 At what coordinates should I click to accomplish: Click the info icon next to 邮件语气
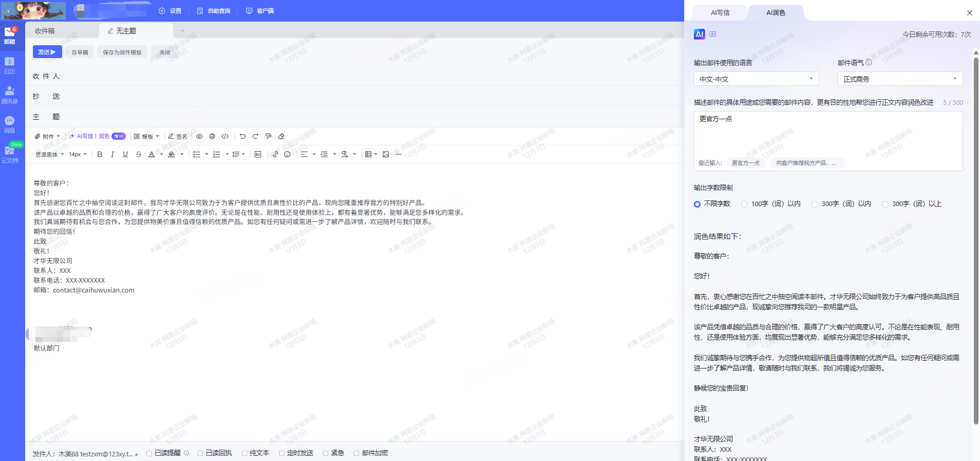(x=869, y=63)
